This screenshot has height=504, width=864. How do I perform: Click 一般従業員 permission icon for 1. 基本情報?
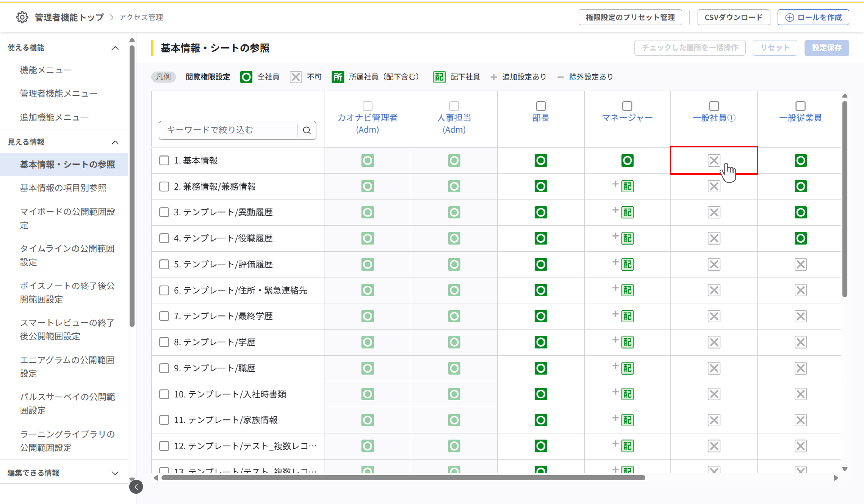coord(801,160)
